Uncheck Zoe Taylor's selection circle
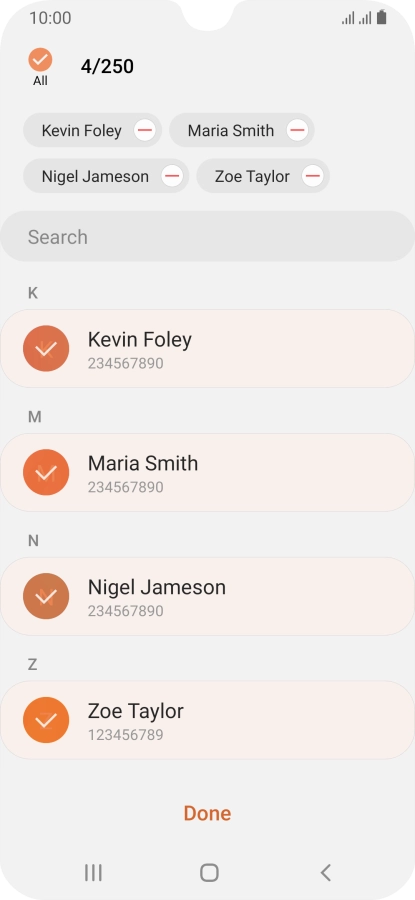Viewport: 415px width, 900px height. [46, 720]
